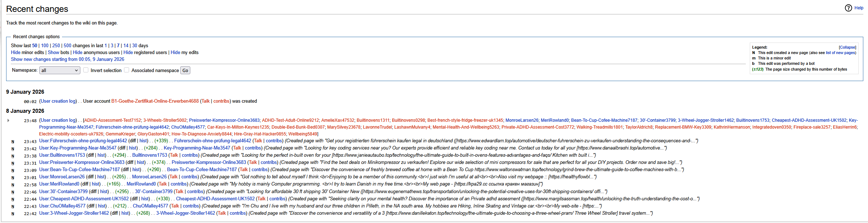
Task: Show new changes starting from 00:05
Action: [67, 59]
